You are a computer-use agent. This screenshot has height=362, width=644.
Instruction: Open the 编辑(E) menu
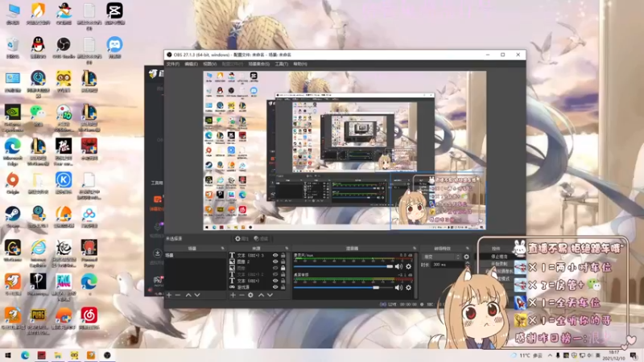coord(191,64)
